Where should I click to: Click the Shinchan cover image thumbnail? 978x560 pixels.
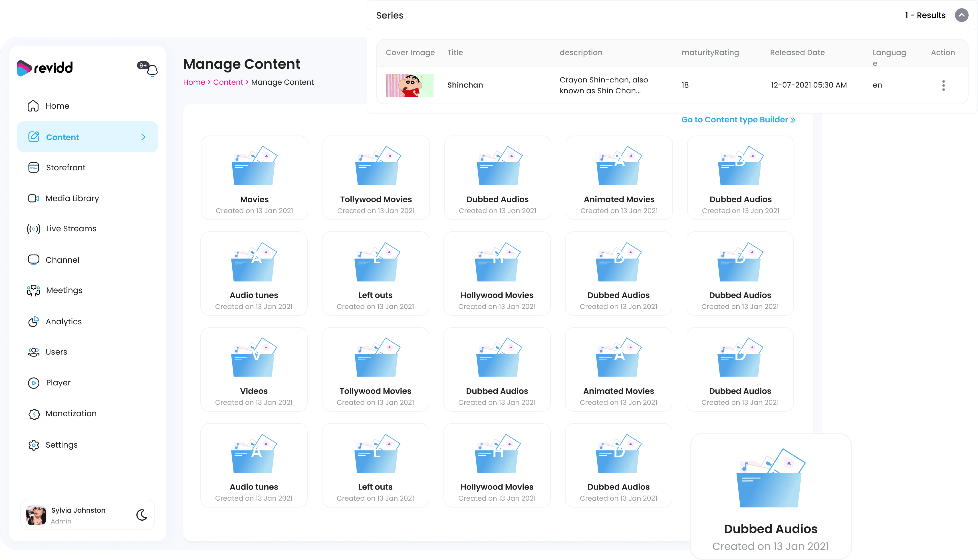click(x=409, y=85)
